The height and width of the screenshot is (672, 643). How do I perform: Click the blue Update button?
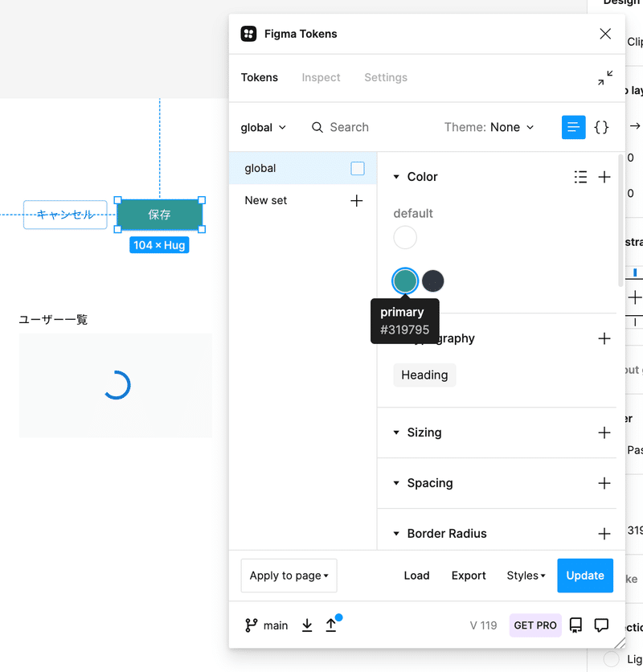[x=585, y=576]
